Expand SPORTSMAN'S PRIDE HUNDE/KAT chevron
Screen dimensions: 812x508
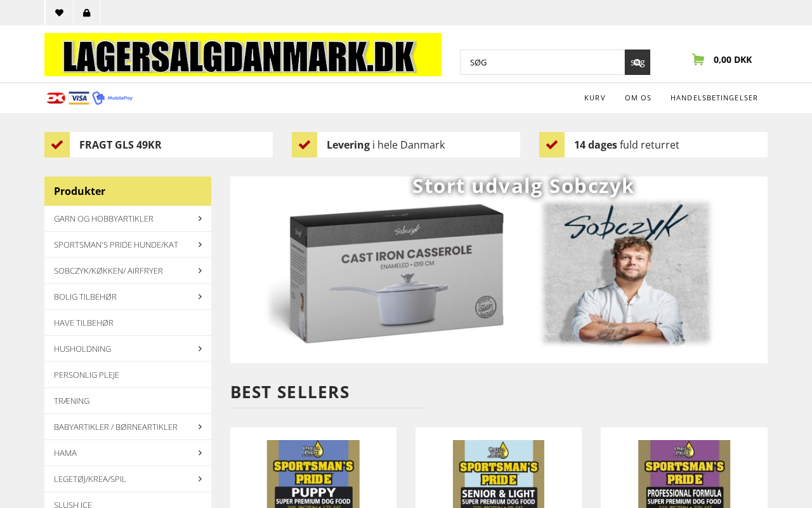click(x=200, y=244)
